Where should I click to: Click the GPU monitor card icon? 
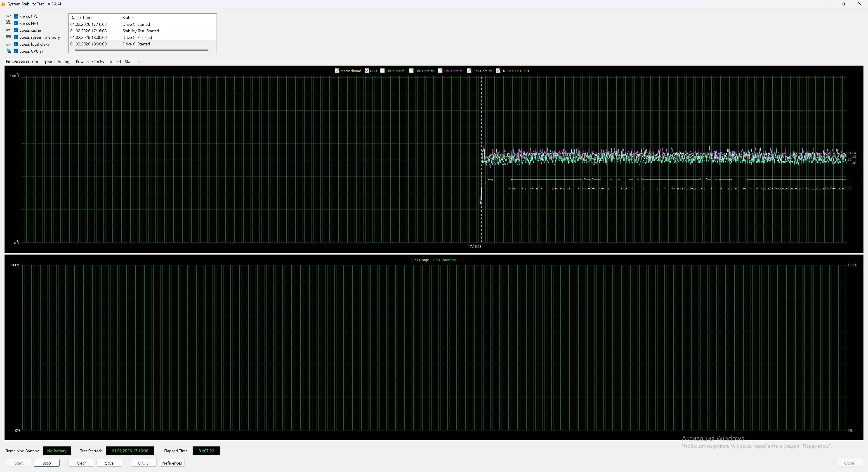click(8, 51)
